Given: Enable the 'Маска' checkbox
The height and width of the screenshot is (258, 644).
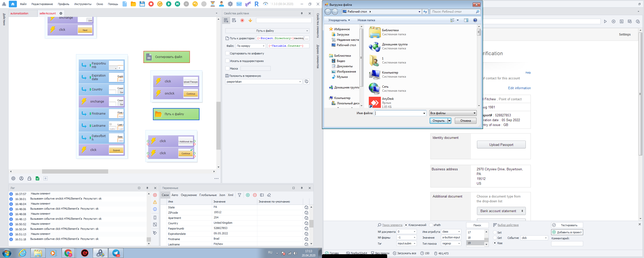Looking at the screenshot, I should click(x=227, y=69).
